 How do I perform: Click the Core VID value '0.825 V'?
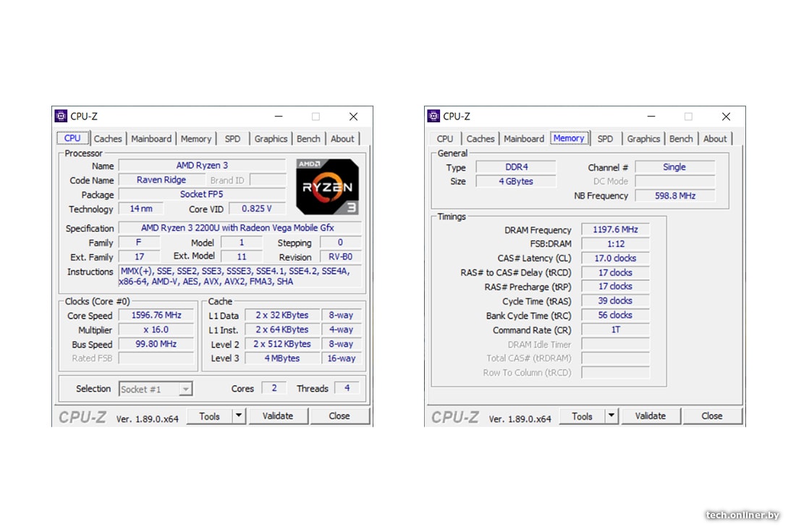click(257, 208)
